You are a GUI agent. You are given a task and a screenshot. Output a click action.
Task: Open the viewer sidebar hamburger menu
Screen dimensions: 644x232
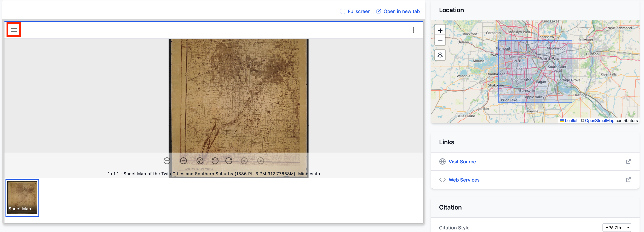[x=14, y=30]
